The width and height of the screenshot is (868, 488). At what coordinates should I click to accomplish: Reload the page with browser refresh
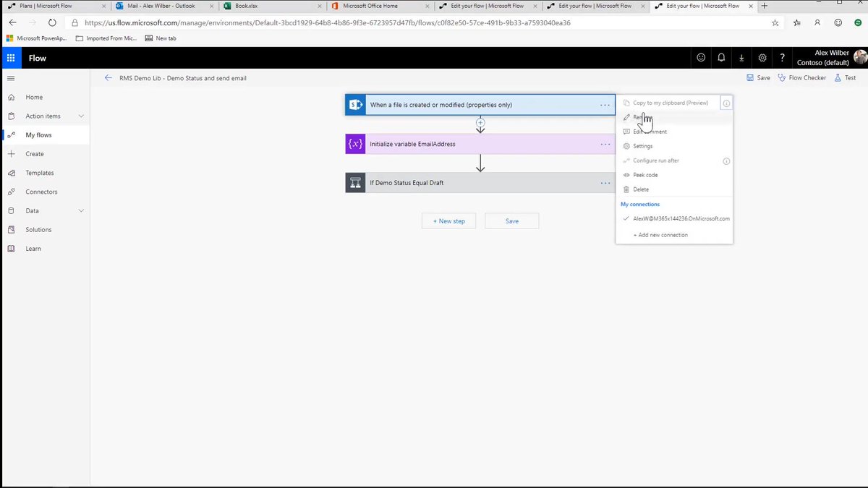pyautogui.click(x=52, y=22)
